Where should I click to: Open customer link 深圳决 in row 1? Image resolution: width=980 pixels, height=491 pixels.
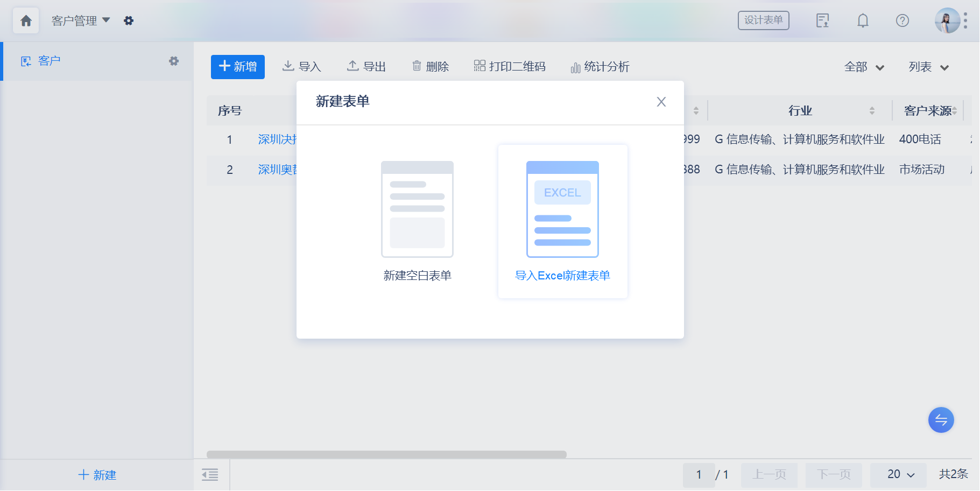277,139
